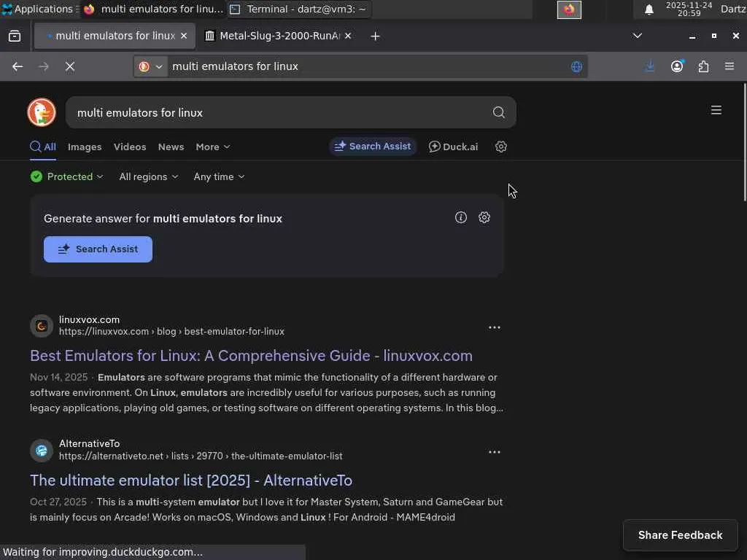Click the Search Assist pill in the tab bar

click(373, 147)
